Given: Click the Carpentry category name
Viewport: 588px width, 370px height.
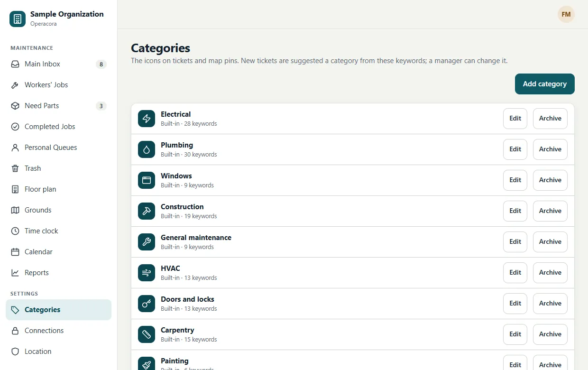Looking at the screenshot, I should 177,330.
